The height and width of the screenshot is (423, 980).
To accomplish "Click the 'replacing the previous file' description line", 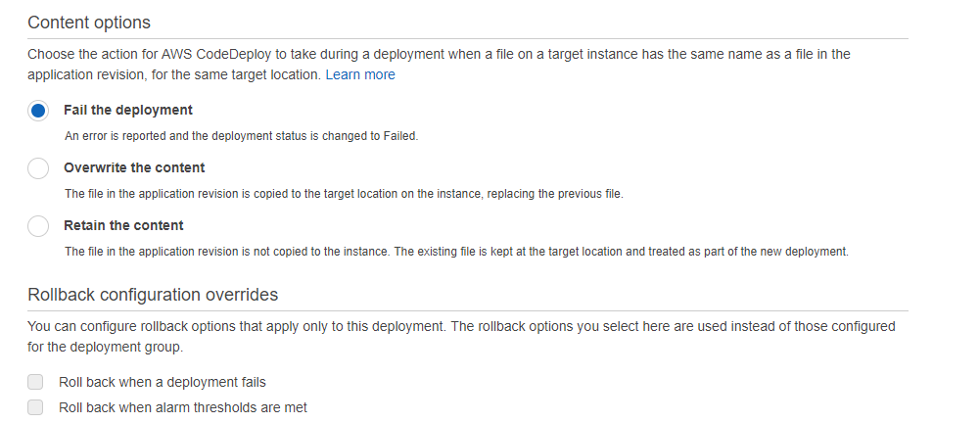I will coord(344,194).
